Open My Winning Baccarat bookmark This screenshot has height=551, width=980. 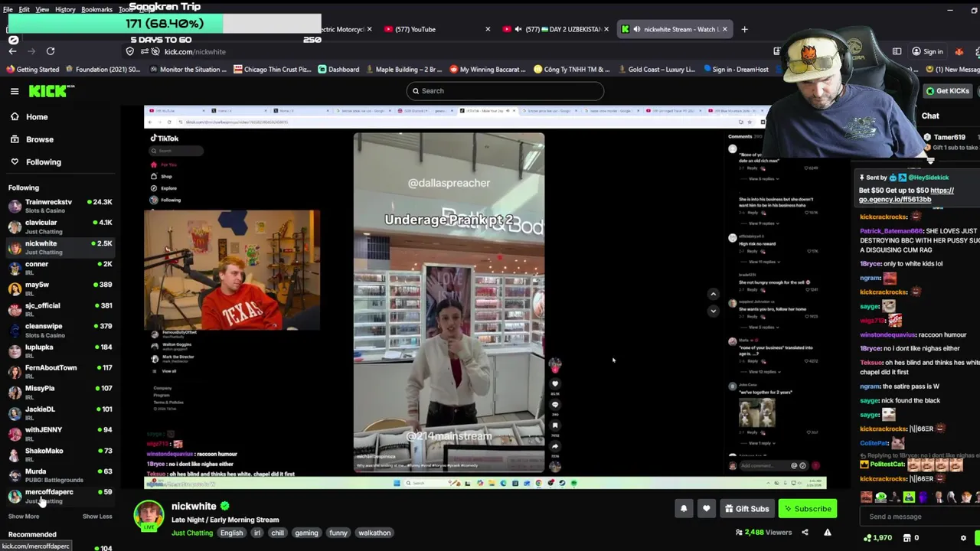[x=488, y=70]
